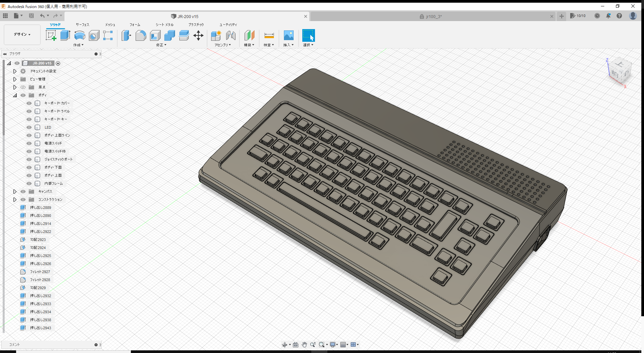Click the Orbit tool at the bottom

pos(285,344)
